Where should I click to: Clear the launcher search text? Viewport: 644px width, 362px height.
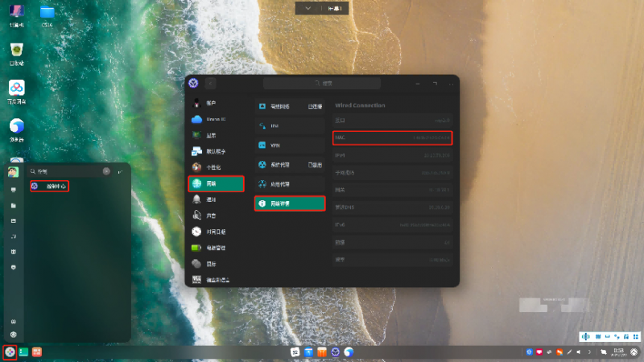106,171
